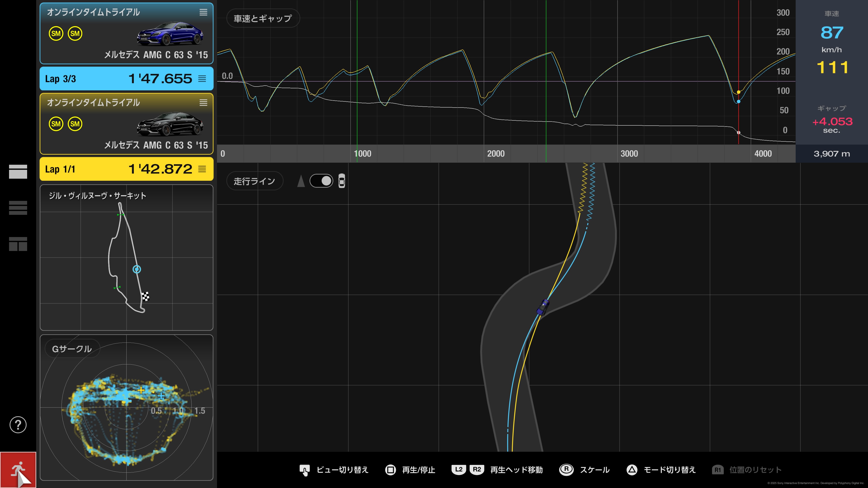Select the split-panel layout icon
Viewport: 868px width, 488px height.
pos(18,244)
